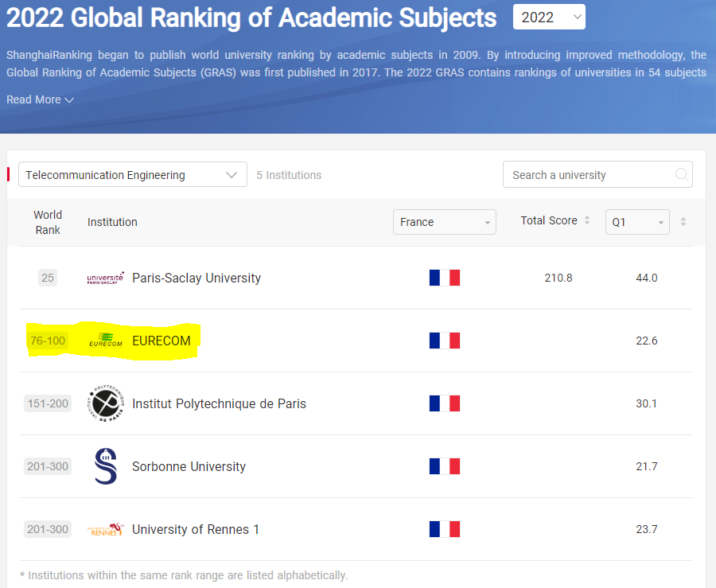The height and width of the screenshot is (588, 716).
Task: Click Rennes 1's 201-300 rank badge
Action: pyautogui.click(x=48, y=529)
